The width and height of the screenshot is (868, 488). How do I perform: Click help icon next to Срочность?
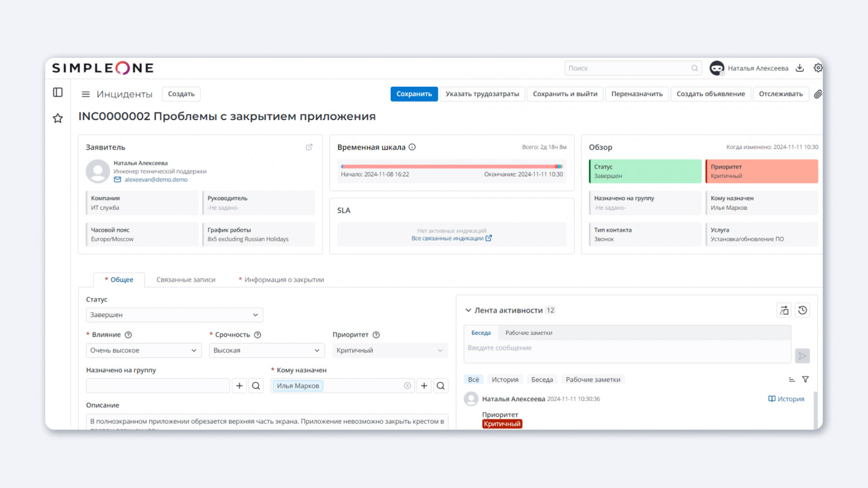(258, 334)
